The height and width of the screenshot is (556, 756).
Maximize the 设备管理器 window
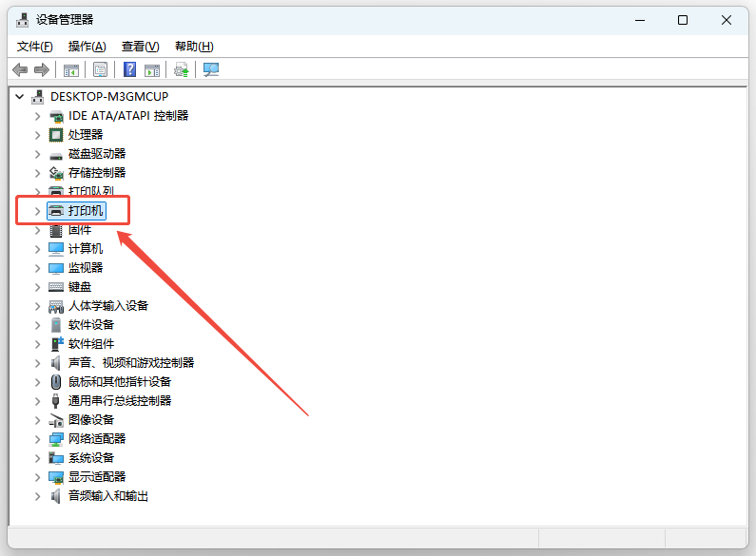click(683, 20)
